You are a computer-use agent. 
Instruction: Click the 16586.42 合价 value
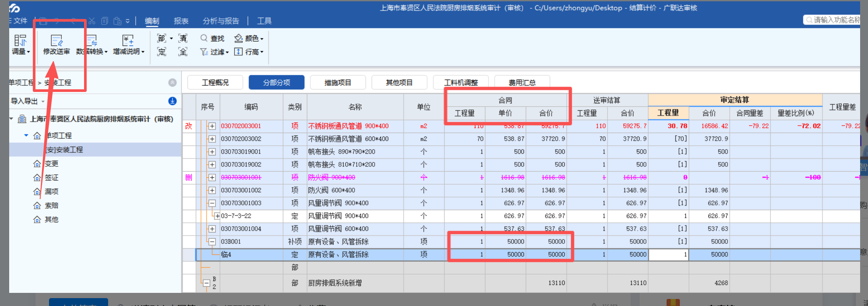coord(714,126)
